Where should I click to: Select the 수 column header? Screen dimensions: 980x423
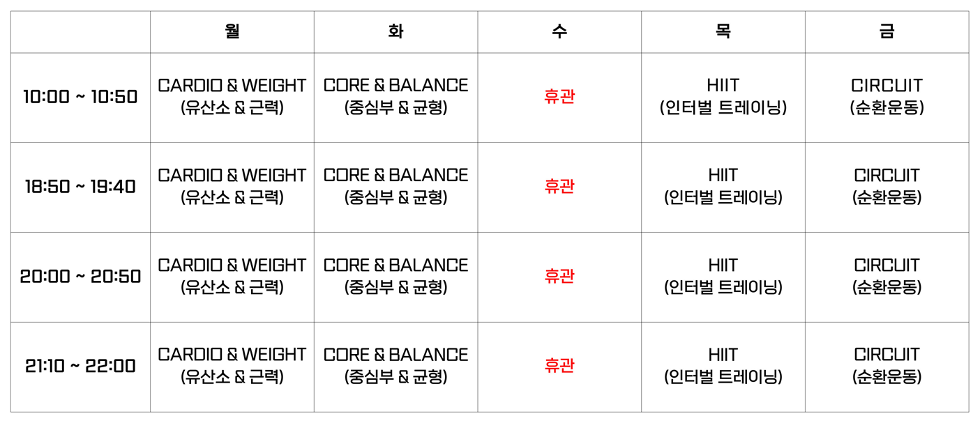coord(559,31)
